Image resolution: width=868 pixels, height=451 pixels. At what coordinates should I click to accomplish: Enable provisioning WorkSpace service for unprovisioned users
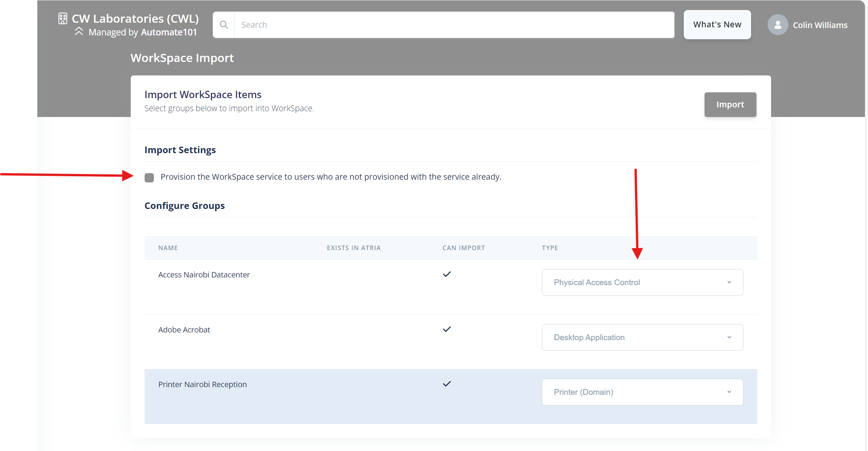(x=149, y=177)
